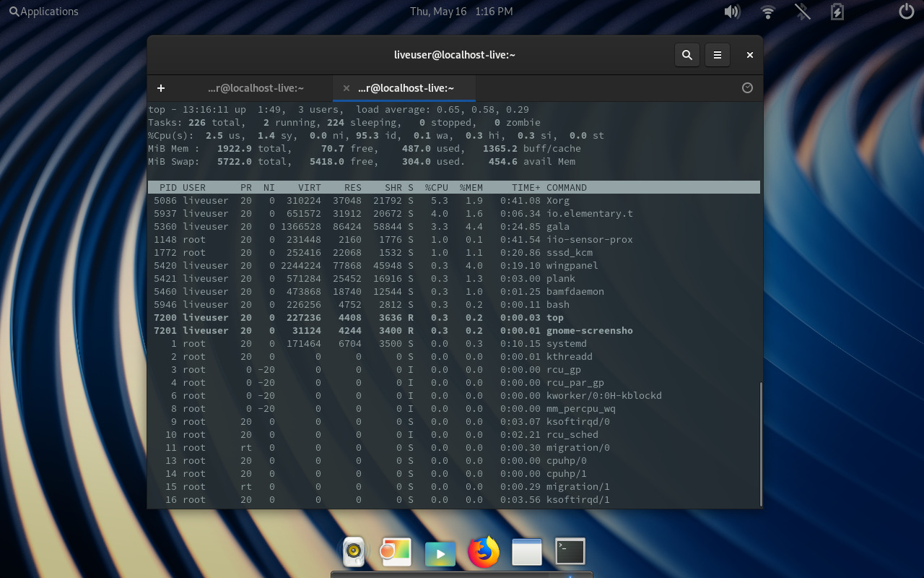Click the magnifier icon beside Applications
The width and height of the screenshot is (924, 578).
tap(14, 11)
